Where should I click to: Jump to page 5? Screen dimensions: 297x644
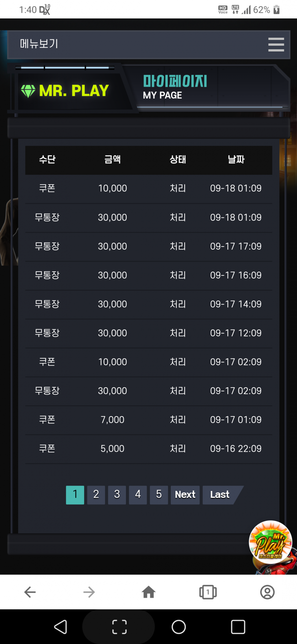(159, 495)
